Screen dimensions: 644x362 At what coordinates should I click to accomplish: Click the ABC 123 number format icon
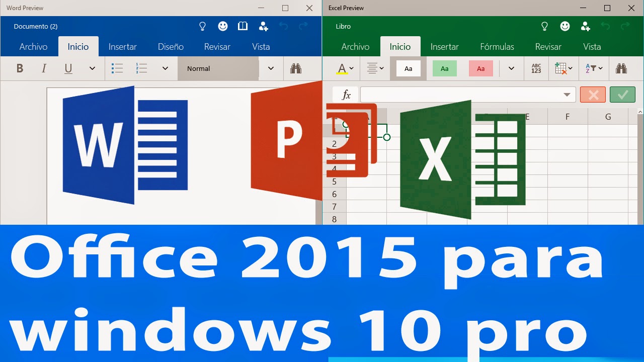[536, 68]
